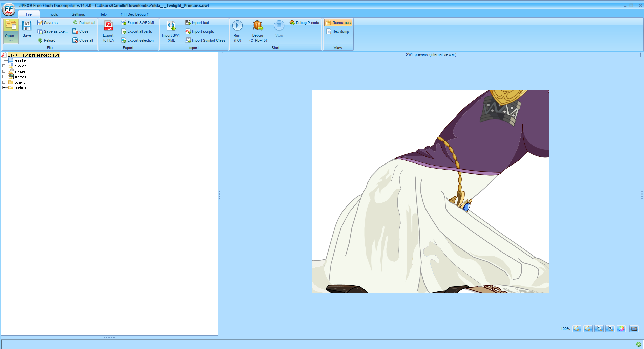Expand the scripts folder
Screen dimensions: 644x349
(4, 87)
